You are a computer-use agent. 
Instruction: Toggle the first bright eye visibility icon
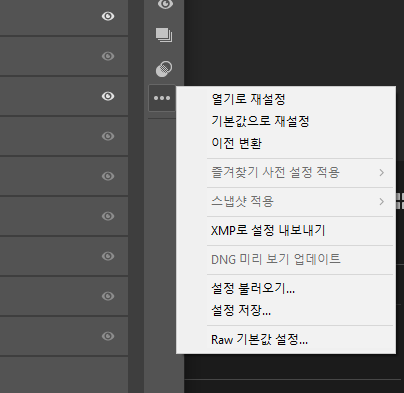(x=108, y=16)
